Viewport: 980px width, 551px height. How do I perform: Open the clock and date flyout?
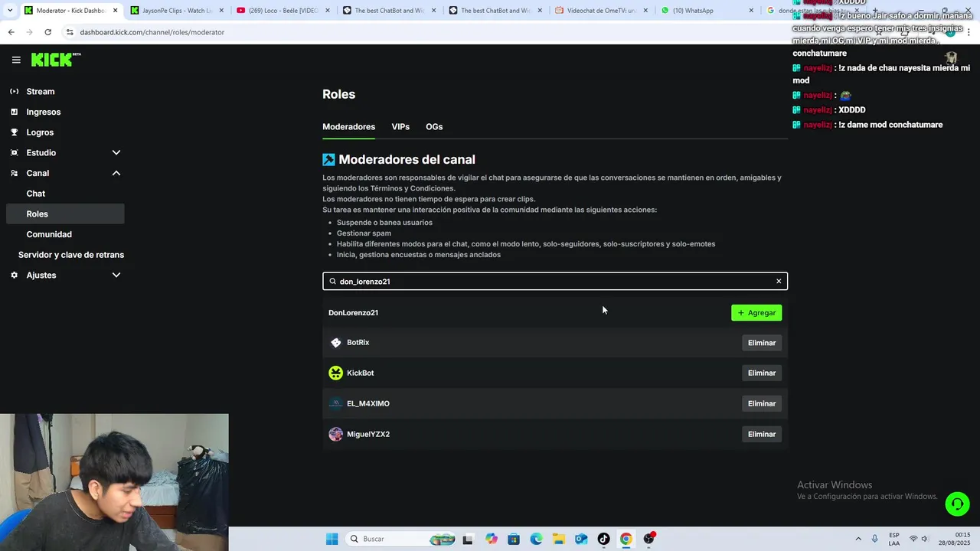(x=956, y=539)
